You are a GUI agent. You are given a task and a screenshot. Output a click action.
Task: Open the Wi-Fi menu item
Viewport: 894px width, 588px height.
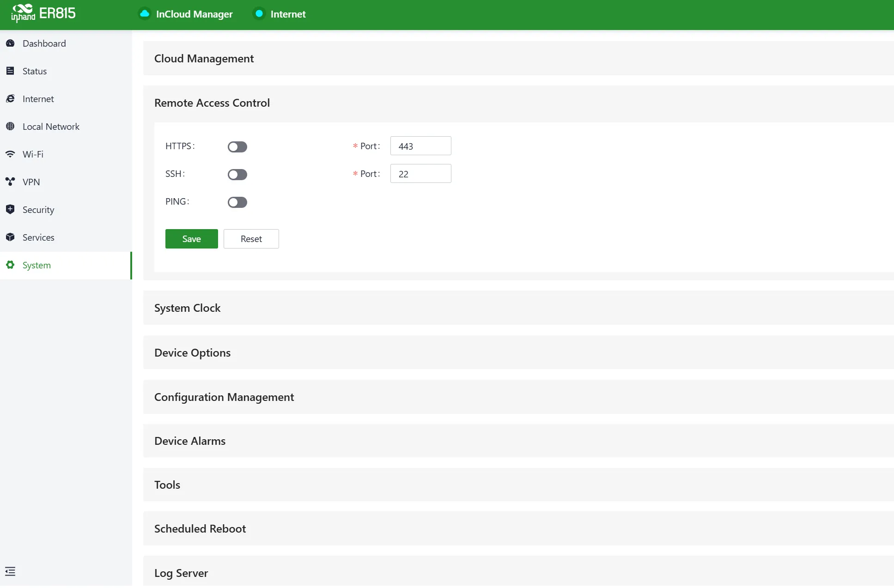tap(66, 154)
